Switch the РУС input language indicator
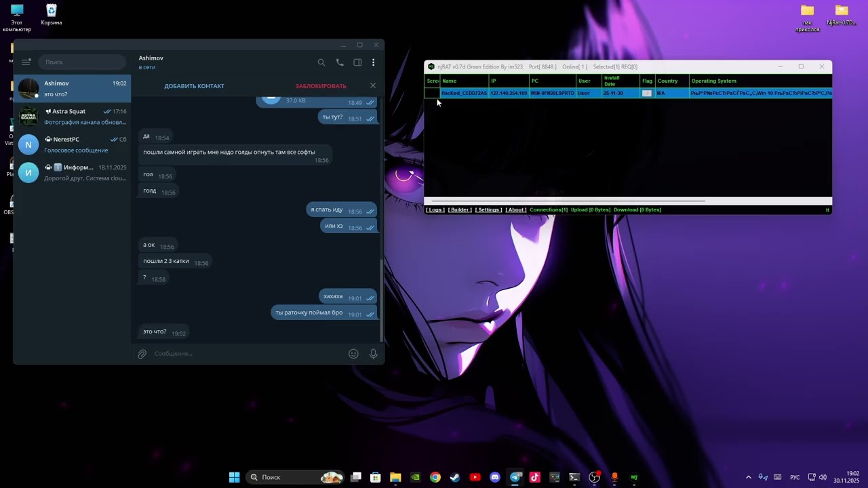The height and width of the screenshot is (488, 868). tap(795, 477)
